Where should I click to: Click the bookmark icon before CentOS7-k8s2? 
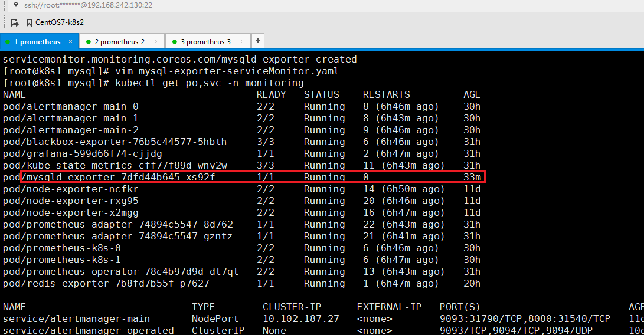pos(29,22)
